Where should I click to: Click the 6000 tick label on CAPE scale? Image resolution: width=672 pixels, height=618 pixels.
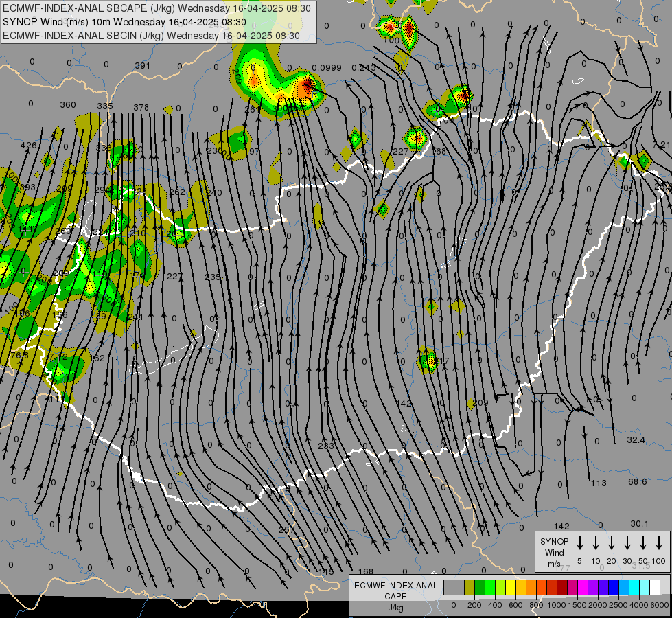click(660, 605)
